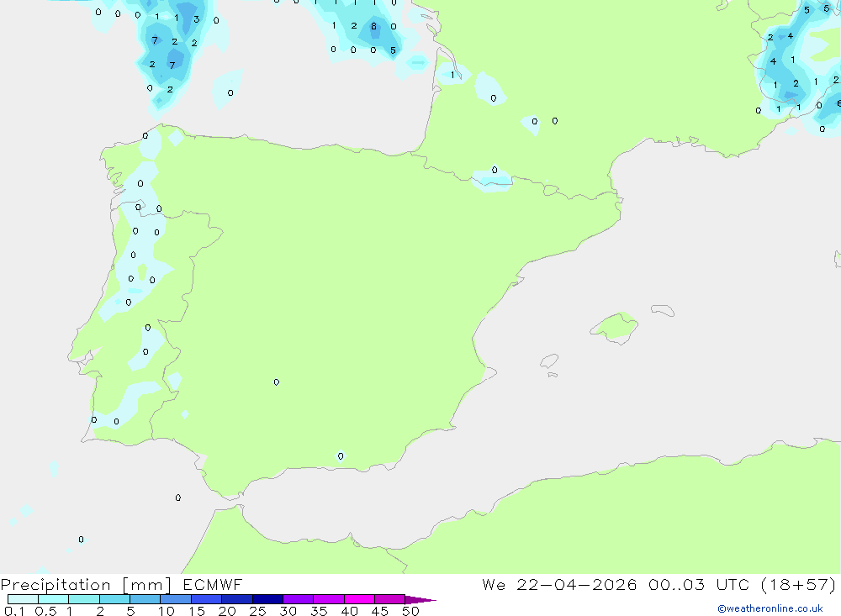Click the '8' precipitation value on map
841x616 pixels.
tap(374, 26)
